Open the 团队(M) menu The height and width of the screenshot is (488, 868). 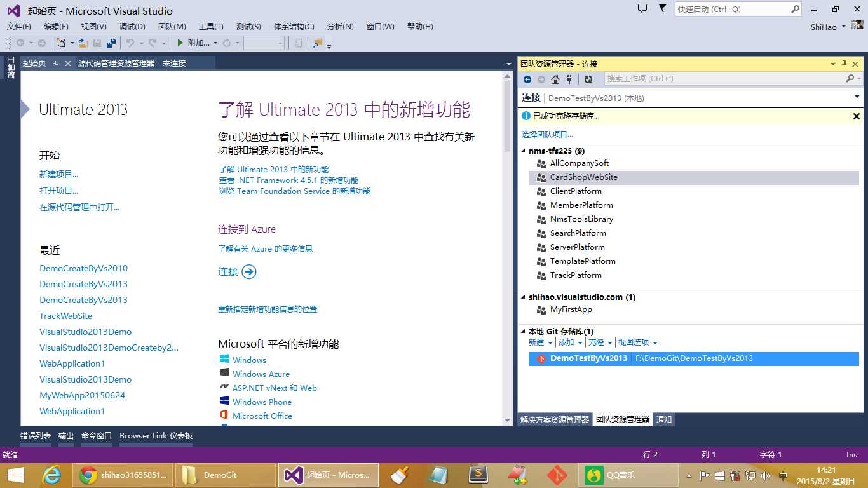point(172,27)
